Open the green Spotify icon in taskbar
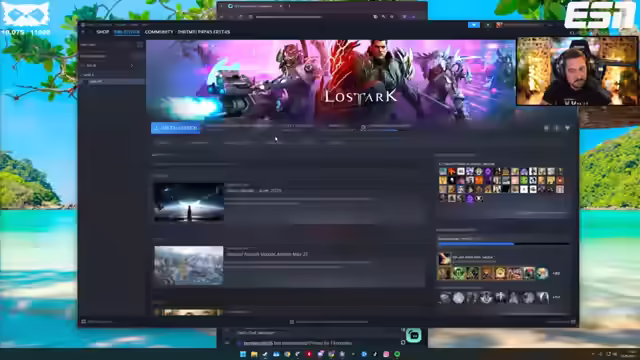 click(x=397, y=354)
